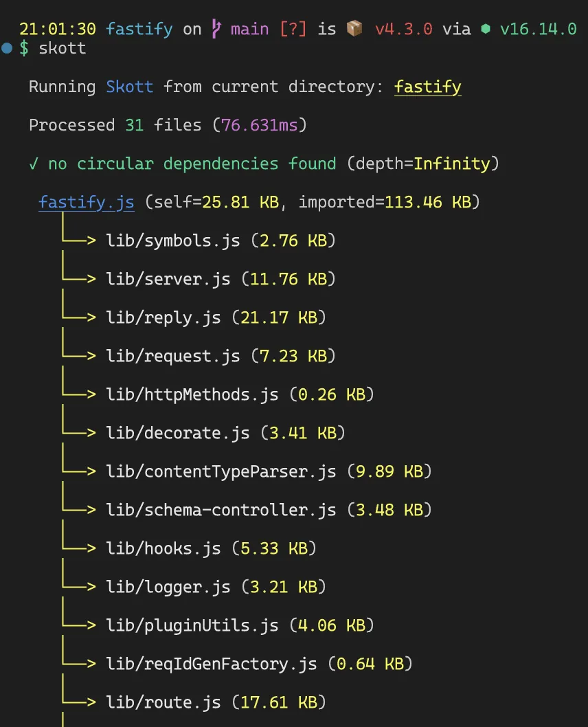Select the lib/contentTypeParser.js tree row
Image resolution: width=588 pixels, height=727 pixels.
tap(247, 471)
